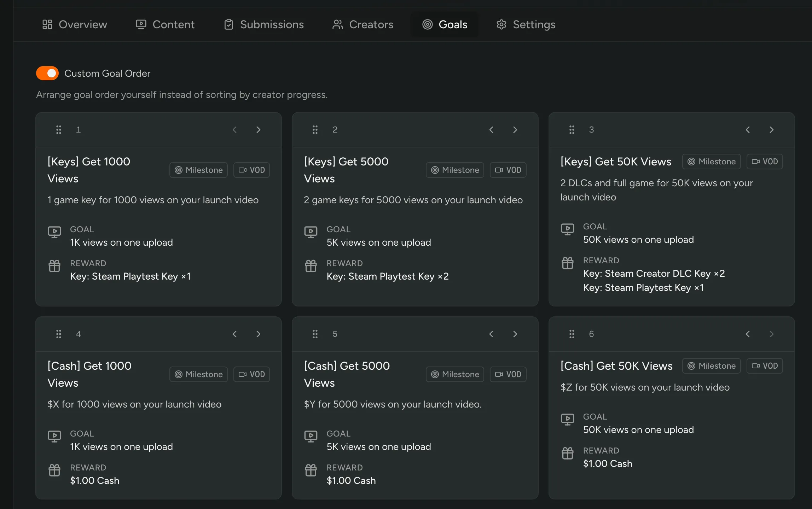812x509 pixels.
Task: Click the VOD badge on [Keys] Get 5000 Views
Action: pyautogui.click(x=508, y=170)
